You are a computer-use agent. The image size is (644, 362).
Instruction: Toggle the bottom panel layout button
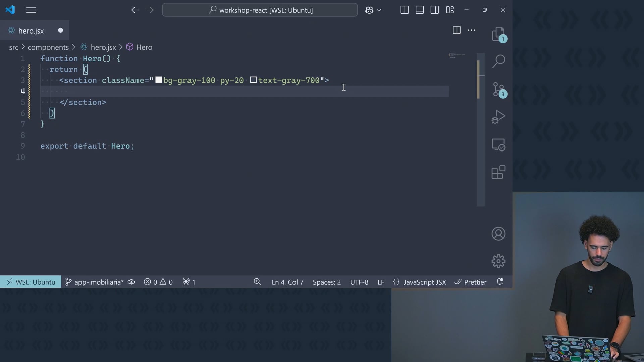[420, 10]
